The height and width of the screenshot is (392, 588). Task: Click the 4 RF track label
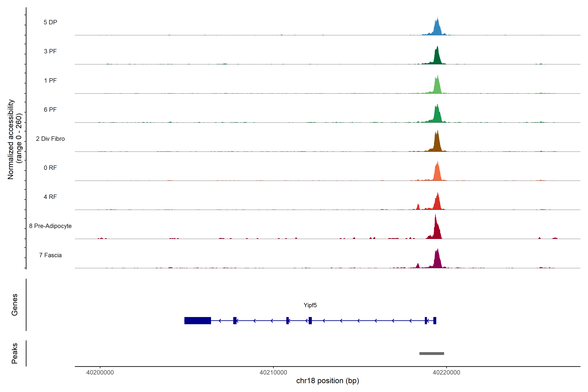tap(50, 197)
